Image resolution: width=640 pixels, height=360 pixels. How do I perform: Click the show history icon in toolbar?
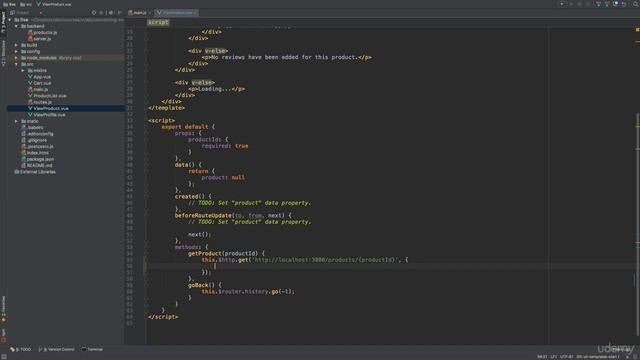[616, 4]
